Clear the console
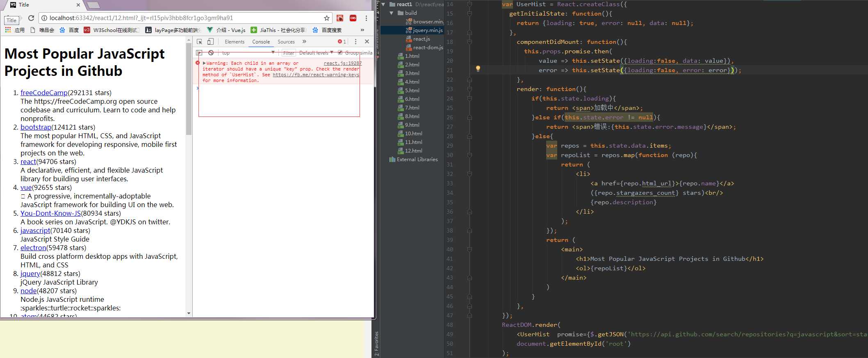868x358 pixels. point(211,52)
